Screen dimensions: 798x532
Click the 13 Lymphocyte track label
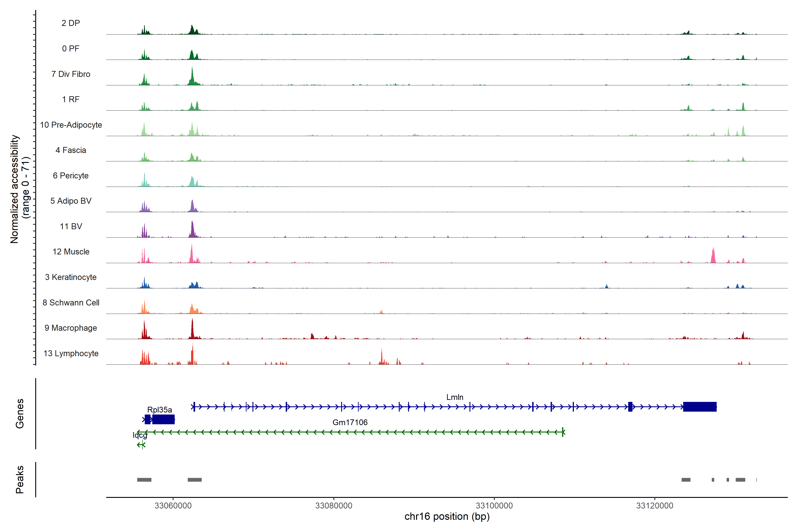tap(71, 354)
